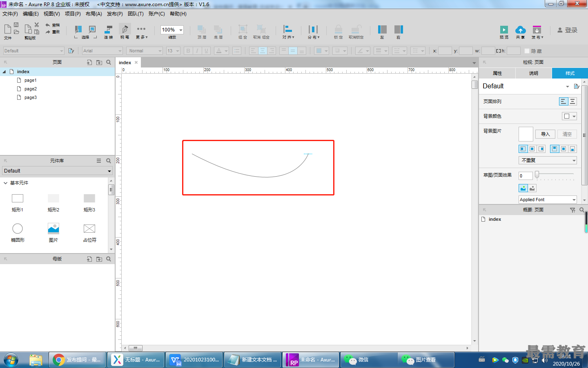Click the New File icon
588x368 pixels.
click(x=7, y=29)
